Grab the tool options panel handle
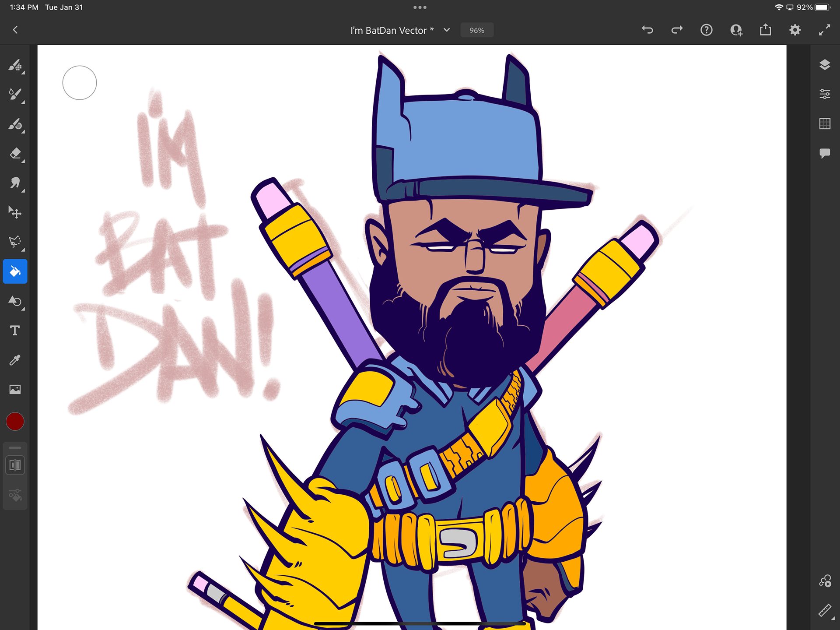Screen dimensions: 840x630 coord(15,448)
